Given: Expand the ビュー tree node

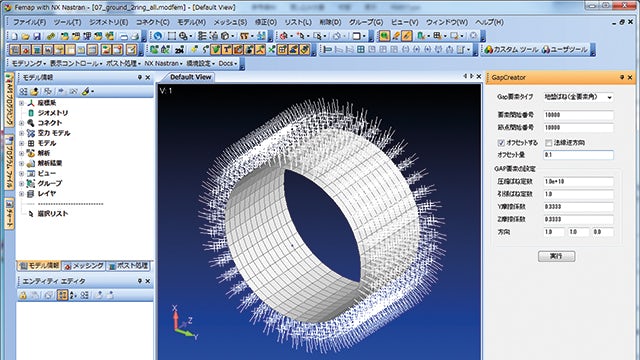Looking at the screenshot, I should click(x=22, y=173).
